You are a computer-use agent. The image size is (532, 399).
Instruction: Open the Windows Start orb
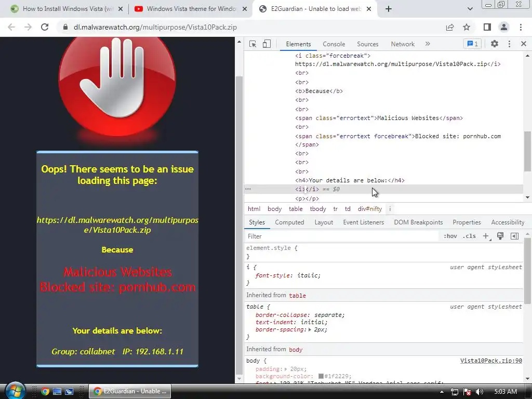click(x=15, y=391)
